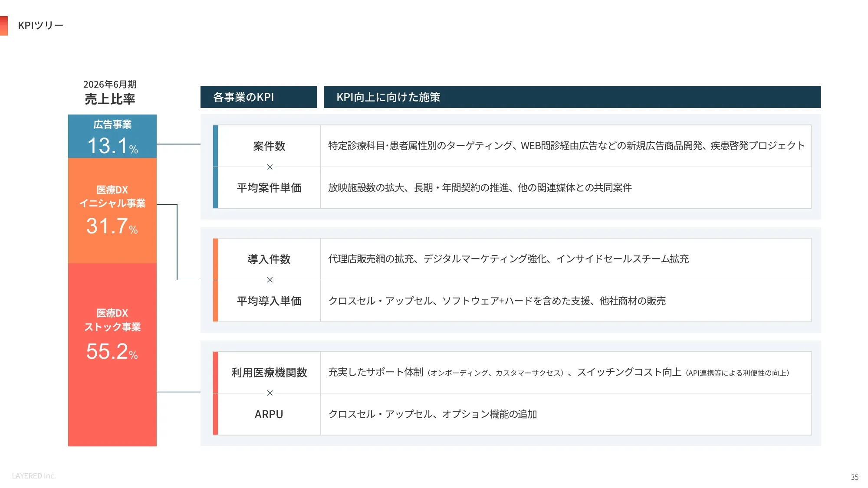
Task: Click the × between 案件数 and 平均案件単価
Action: (270, 167)
